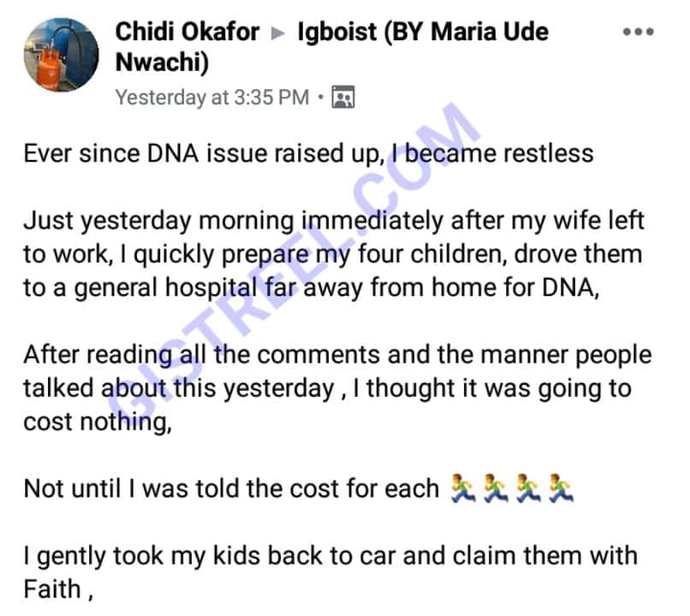Click the third running man emoji
The width and height of the screenshot is (690, 616).
[x=528, y=489]
